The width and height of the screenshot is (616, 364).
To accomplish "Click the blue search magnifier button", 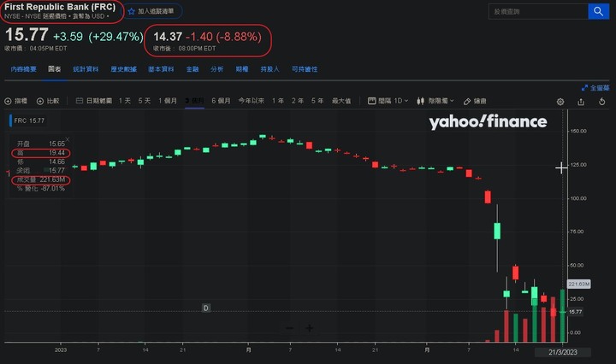I will click(598, 11).
